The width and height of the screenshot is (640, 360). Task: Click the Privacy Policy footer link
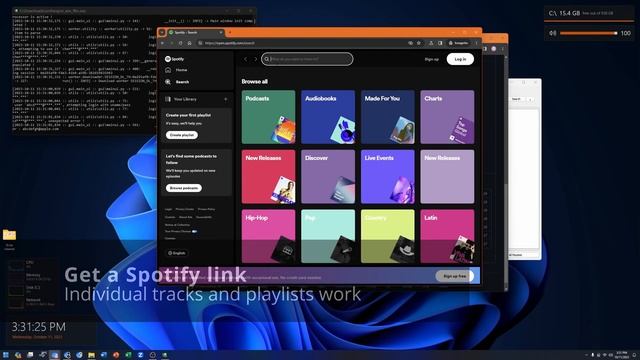[206, 209]
